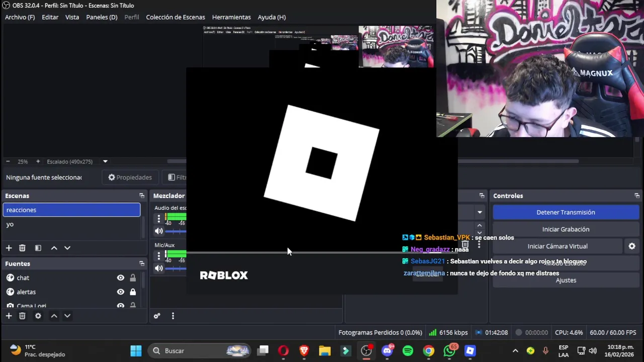Click Iniciar Grabación button
This screenshot has height=362, width=644.
[x=566, y=229]
